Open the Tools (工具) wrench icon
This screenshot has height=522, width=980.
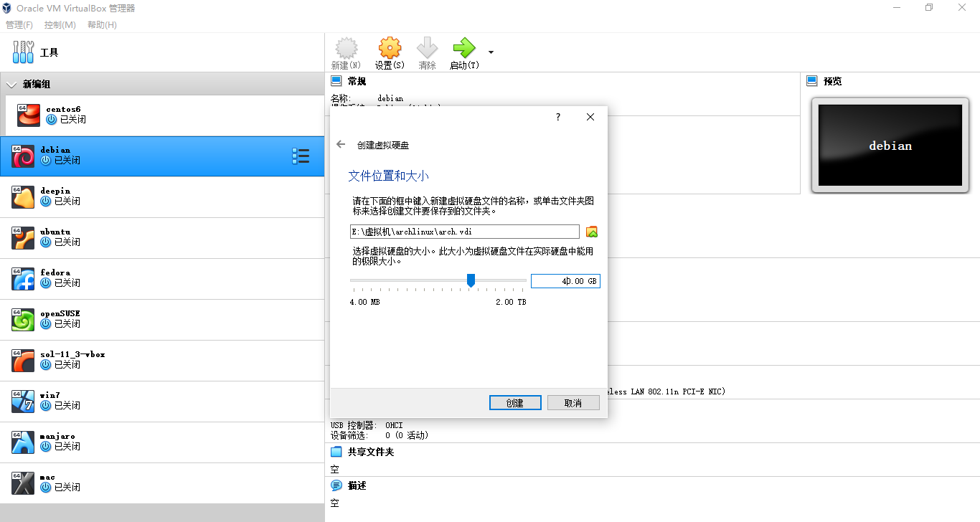coord(23,52)
